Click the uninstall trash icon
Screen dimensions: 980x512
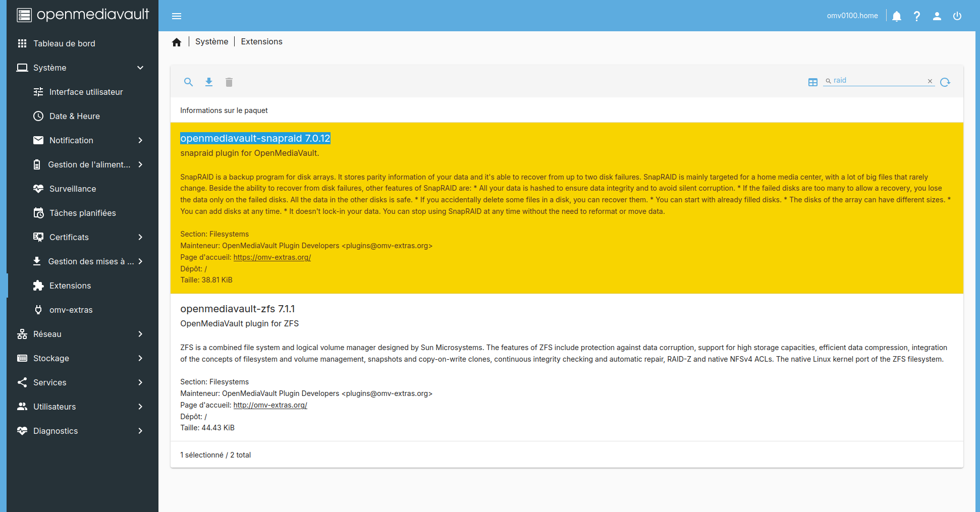(x=229, y=82)
